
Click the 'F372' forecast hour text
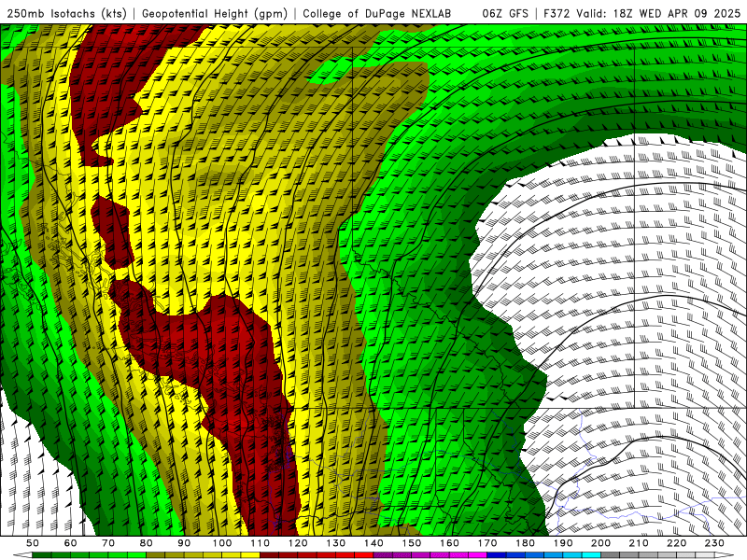(x=557, y=13)
